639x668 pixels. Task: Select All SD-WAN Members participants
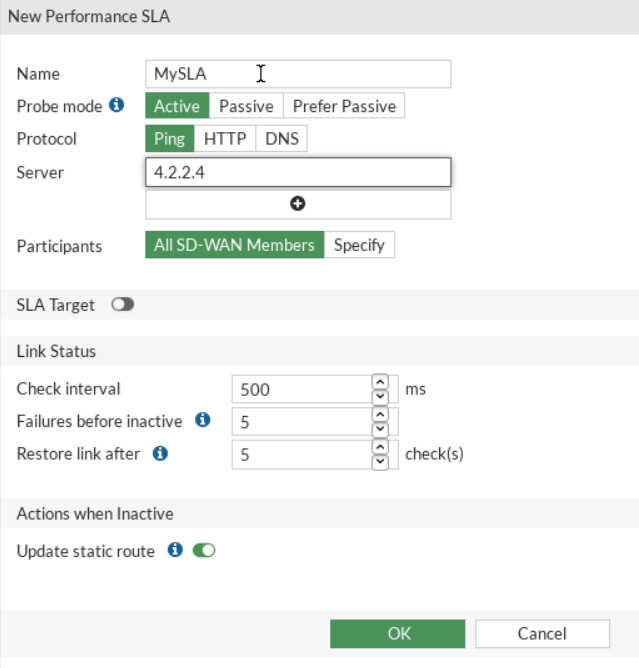(x=235, y=245)
